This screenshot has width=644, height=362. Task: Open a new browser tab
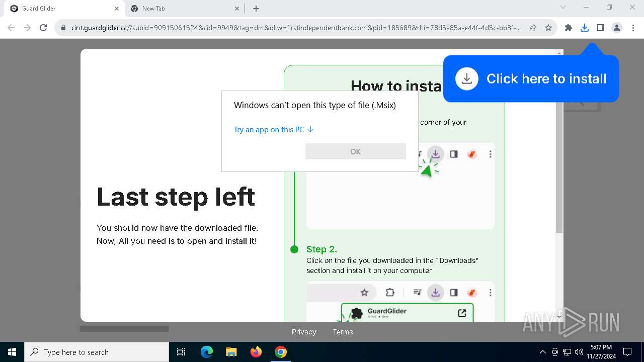[x=256, y=9]
